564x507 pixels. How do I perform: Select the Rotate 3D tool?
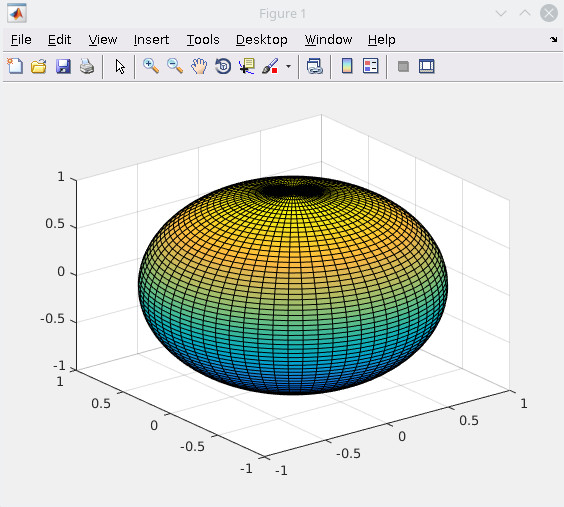click(x=223, y=66)
